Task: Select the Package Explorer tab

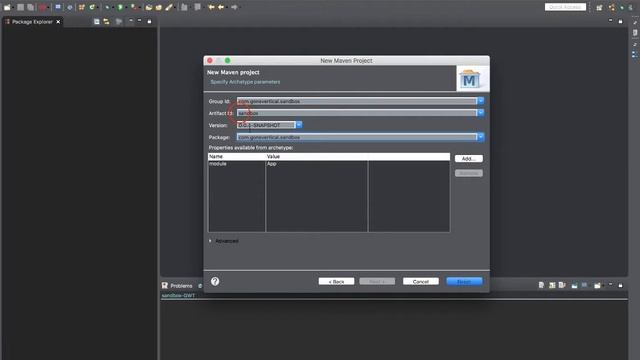Action: coord(32,22)
